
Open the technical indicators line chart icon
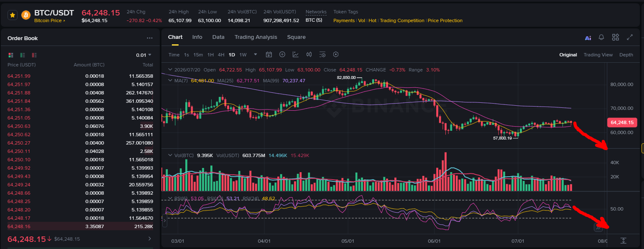click(296, 54)
